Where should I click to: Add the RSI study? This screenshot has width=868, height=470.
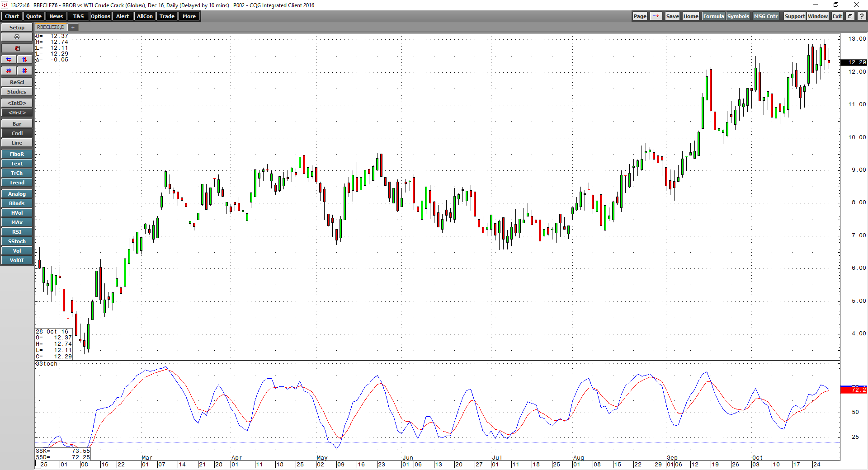pos(17,232)
